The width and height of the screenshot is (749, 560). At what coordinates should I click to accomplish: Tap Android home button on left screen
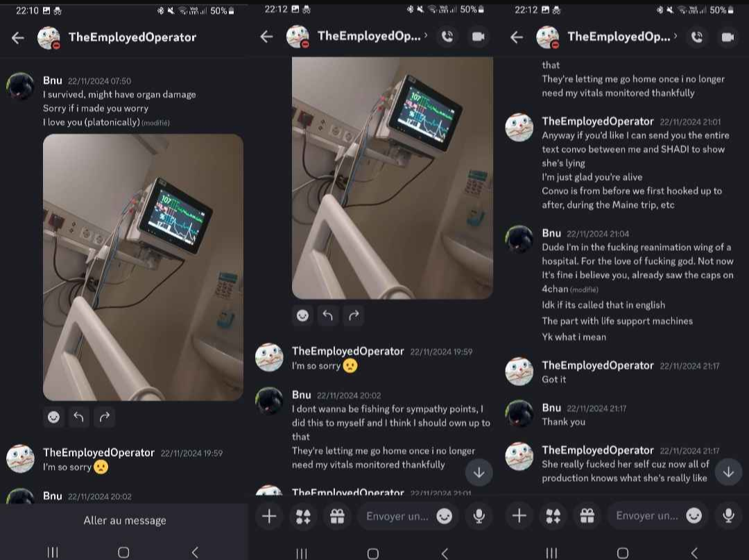tap(123, 552)
